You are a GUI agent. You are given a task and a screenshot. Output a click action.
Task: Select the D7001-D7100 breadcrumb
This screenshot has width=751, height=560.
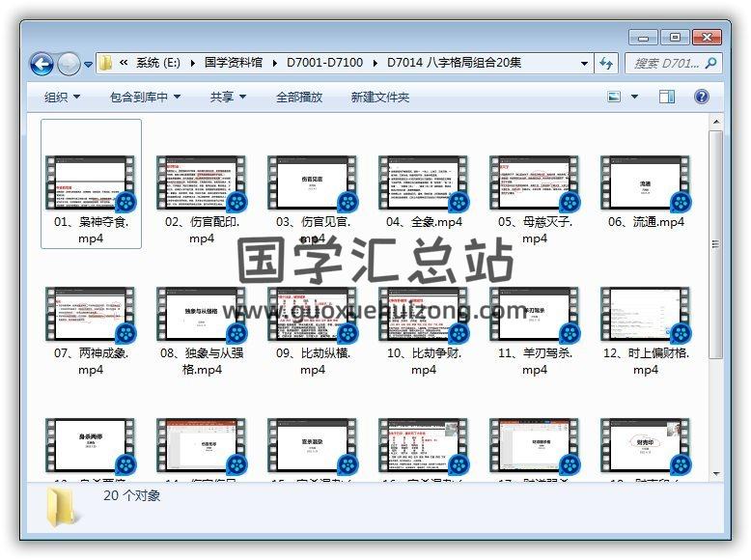pyautogui.click(x=324, y=63)
